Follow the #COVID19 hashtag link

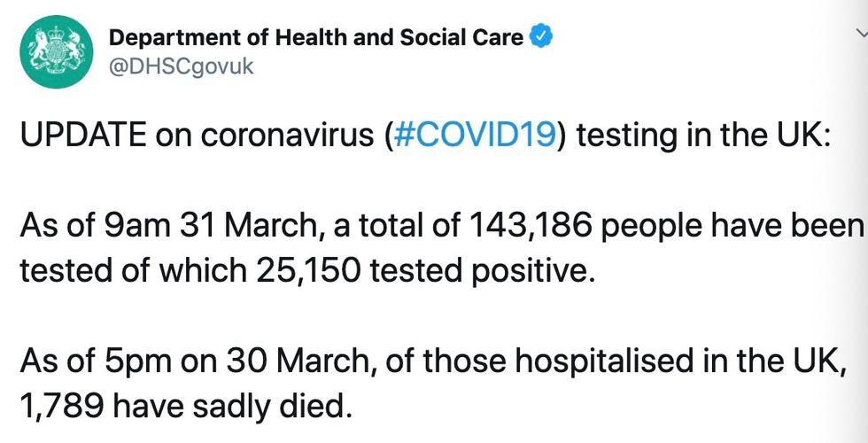[x=473, y=135]
